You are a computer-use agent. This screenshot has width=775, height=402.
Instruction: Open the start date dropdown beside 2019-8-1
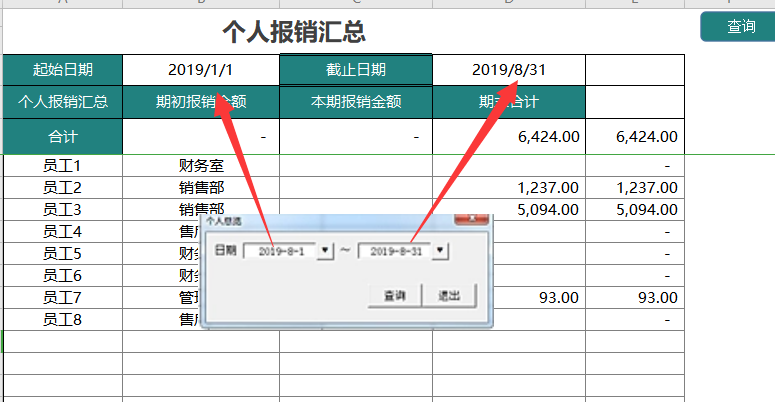(325, 251)
